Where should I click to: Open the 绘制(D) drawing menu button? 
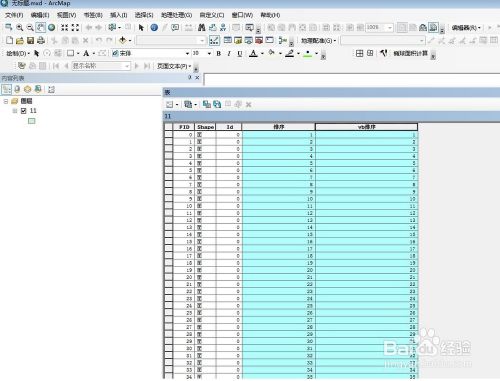(18, 53)
